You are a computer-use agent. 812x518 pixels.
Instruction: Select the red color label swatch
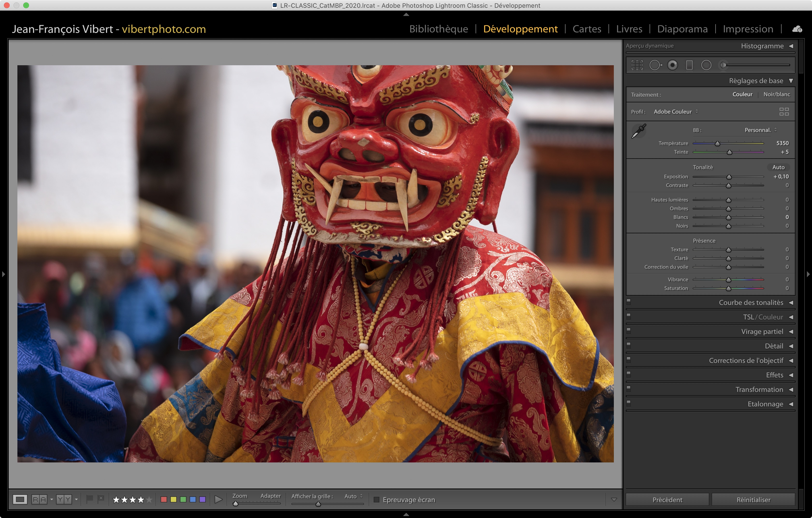[x=164, y=499]
